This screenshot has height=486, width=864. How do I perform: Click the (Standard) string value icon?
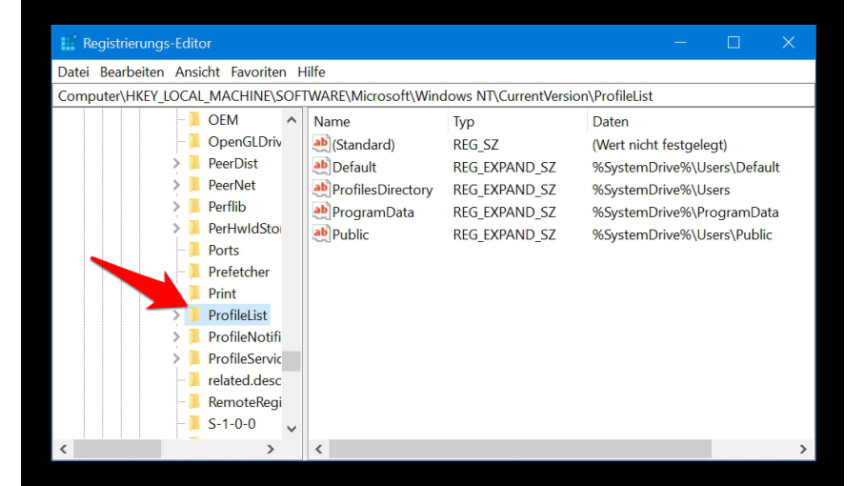click(x=321, y=144)
